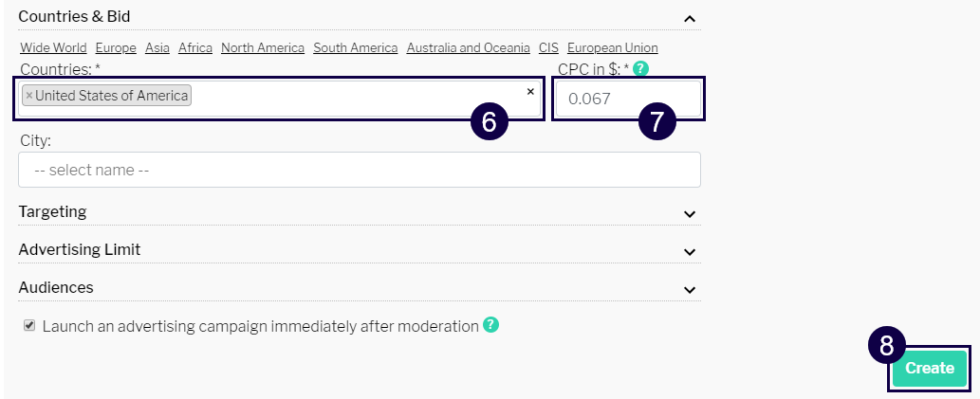
Task: Toggle launch campaign immediately after moderation checkbox
Action: tap(29, 325)
